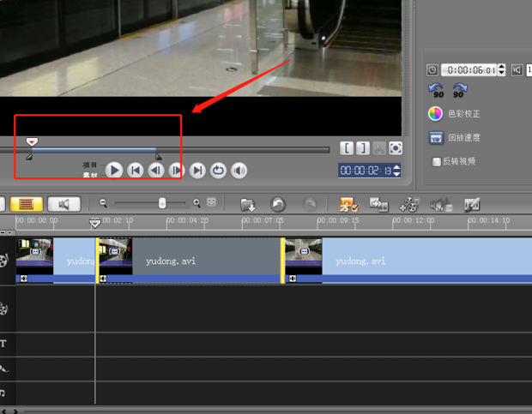Click the preview scrubber jog handle

point(32,141)
